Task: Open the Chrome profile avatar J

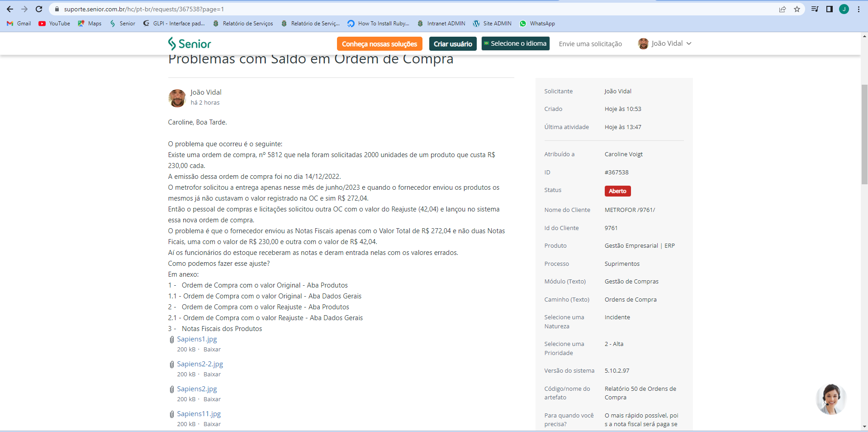Action: (x=844, y=9)
